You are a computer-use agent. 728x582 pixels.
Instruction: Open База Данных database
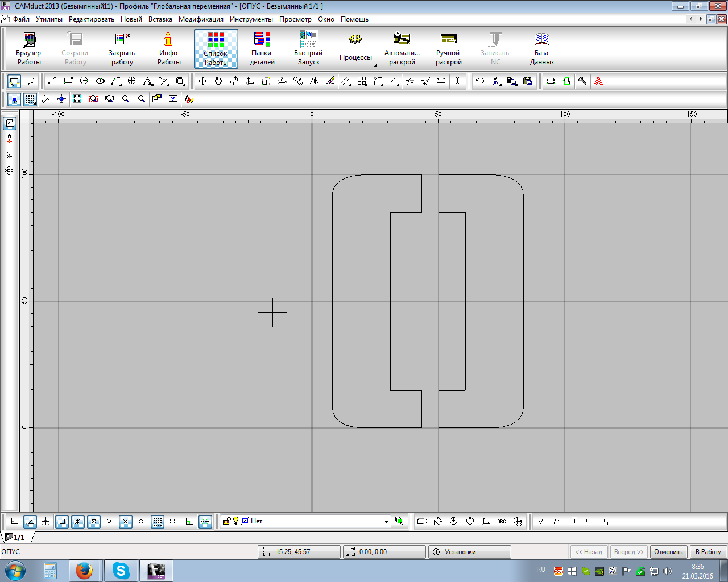click(x=541, y=49)
